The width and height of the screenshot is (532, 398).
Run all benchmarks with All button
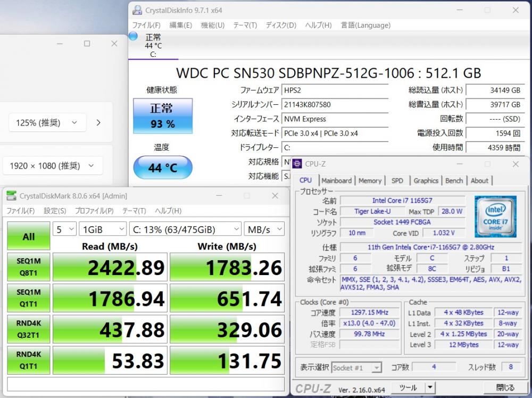[x=29, y=237]
